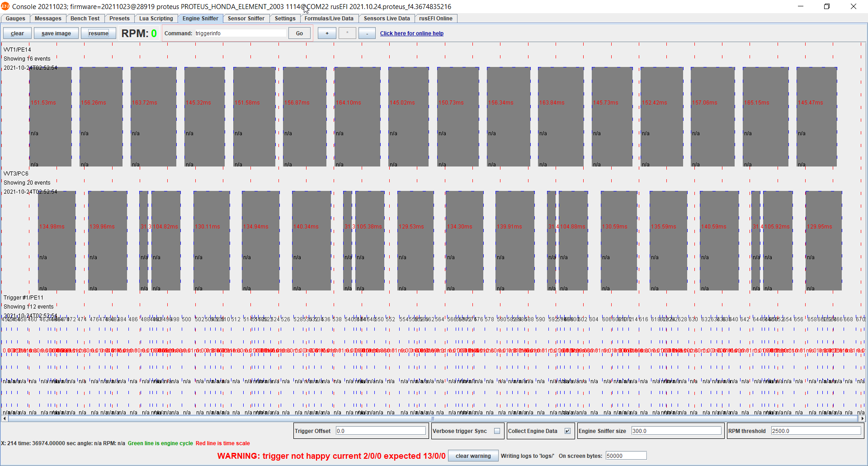Open the Bench Test tab
868x466 pixels.
coord(85,19)
